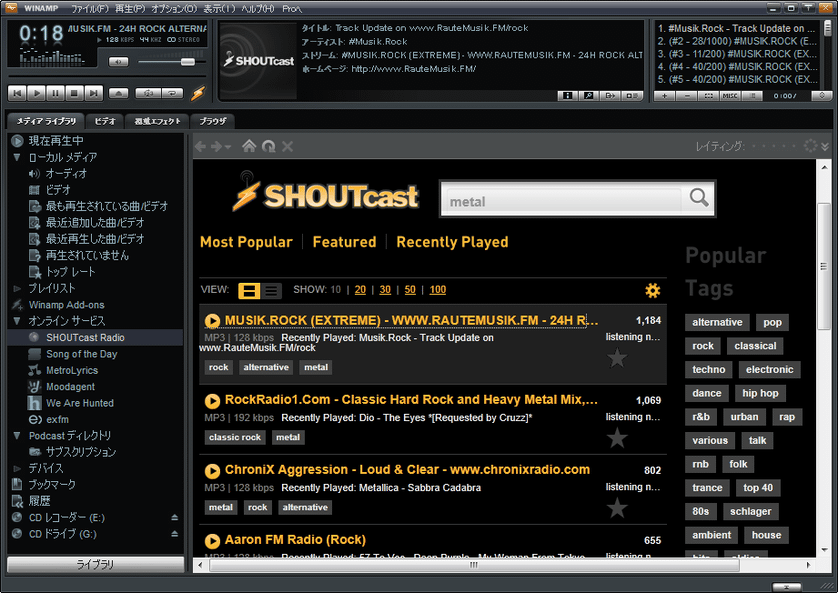Adjust the volume slider handle
This screenshot has width=838, height=593.
pos(188,62)
